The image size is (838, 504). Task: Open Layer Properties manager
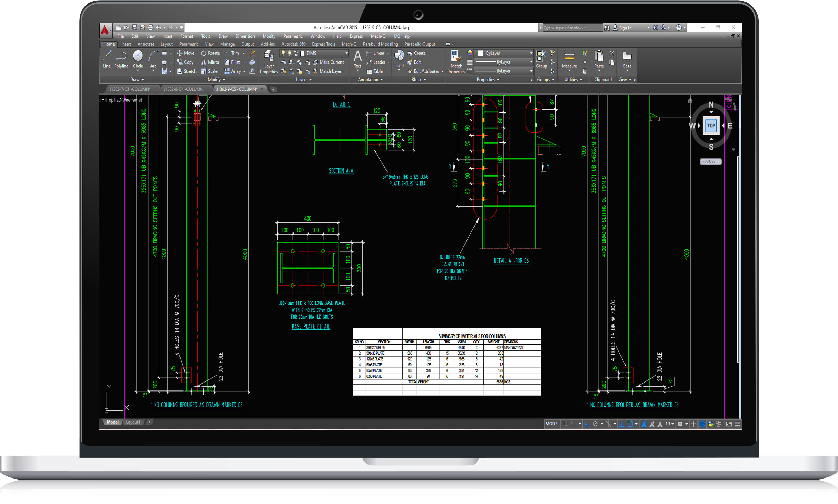click(x=269, y=62)
